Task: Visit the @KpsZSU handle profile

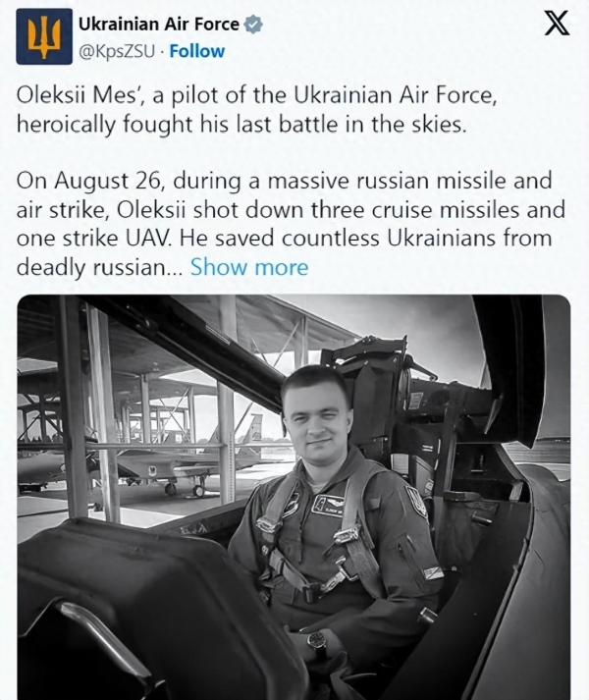Action: (117, 52)
